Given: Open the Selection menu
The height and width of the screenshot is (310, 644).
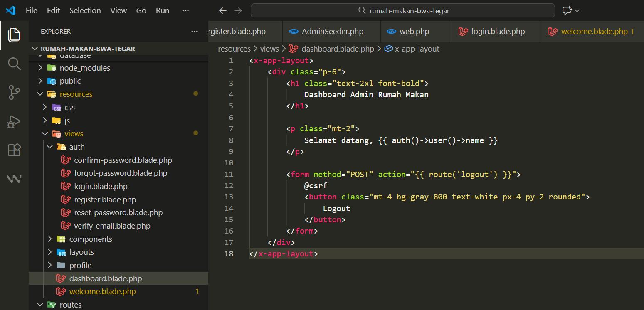Looking at the screenshot, I should coord(85,11).
